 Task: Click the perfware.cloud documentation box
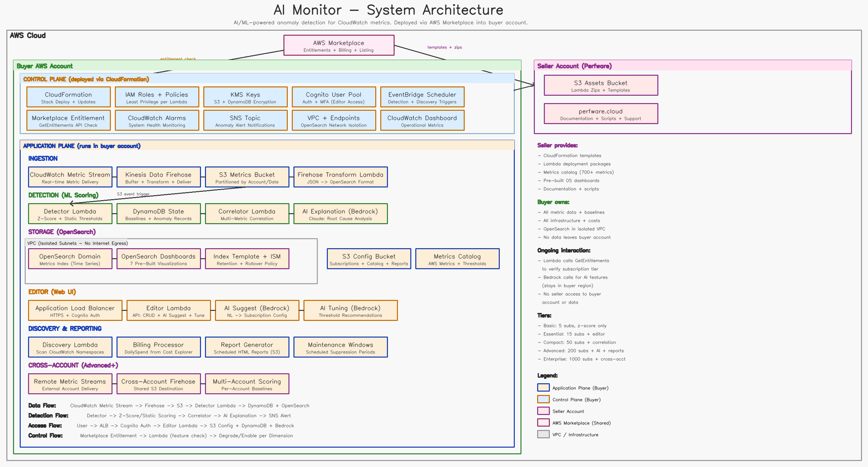coord(601,114)
